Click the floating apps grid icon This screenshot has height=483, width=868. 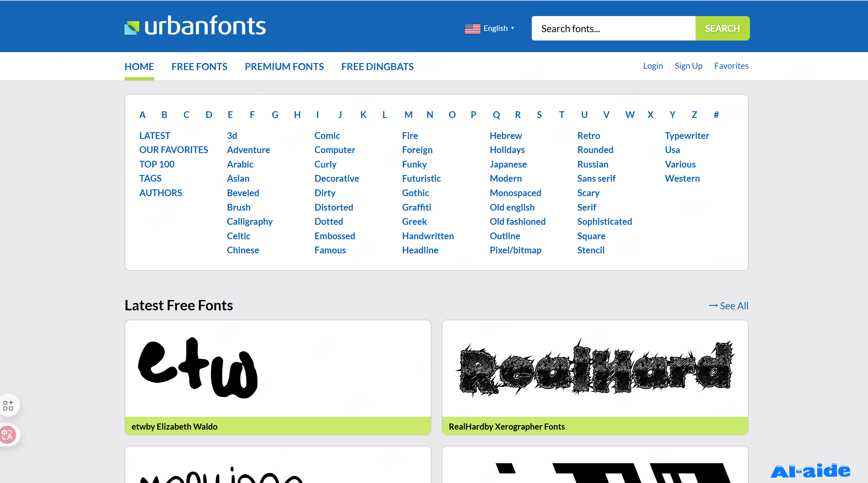[x=8, y=405]
